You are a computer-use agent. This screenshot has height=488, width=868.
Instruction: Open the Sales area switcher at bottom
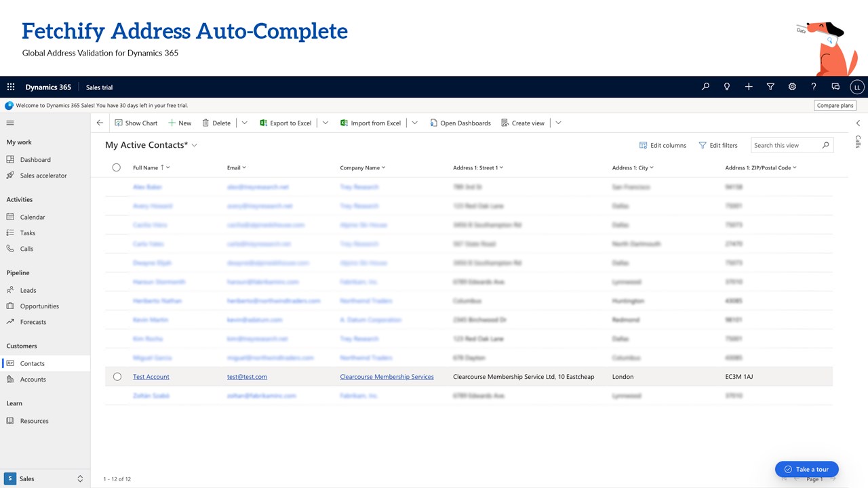[45, 479]
